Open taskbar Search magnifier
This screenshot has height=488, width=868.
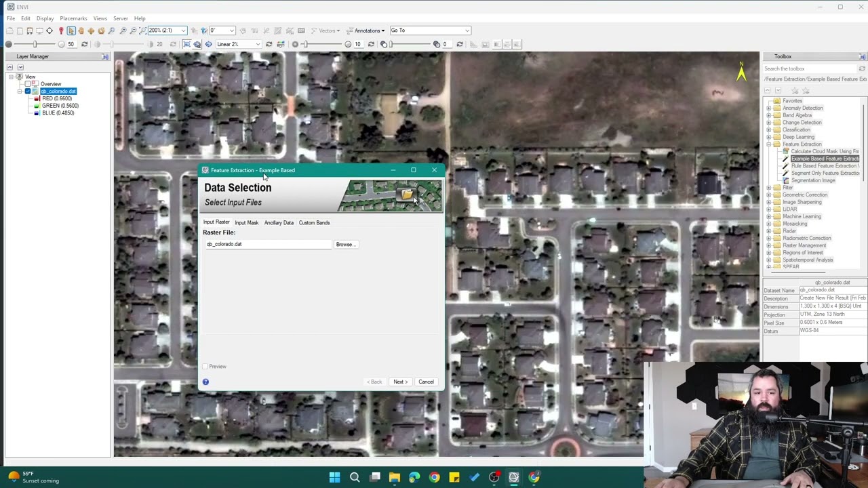pos(354,477)
